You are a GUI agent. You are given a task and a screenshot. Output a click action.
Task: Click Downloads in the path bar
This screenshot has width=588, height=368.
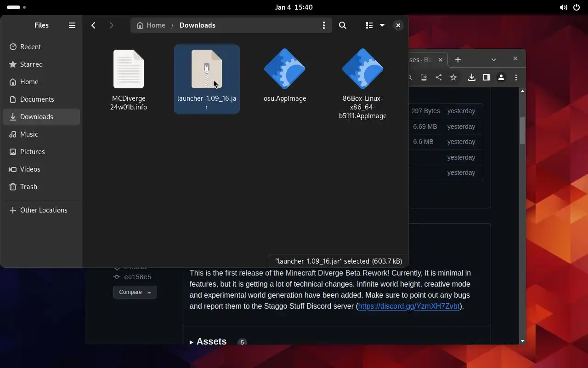tap(198, 25)
